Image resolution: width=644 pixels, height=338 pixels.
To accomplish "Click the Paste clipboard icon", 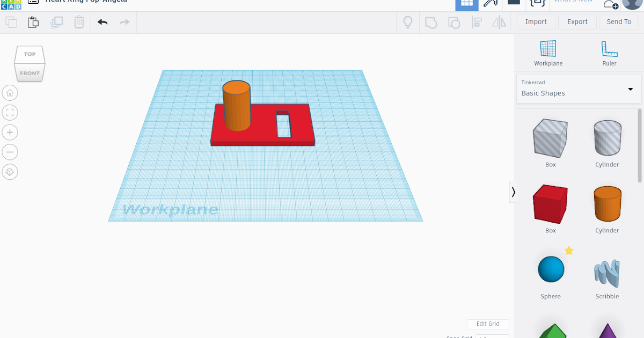I will (33, 22).
